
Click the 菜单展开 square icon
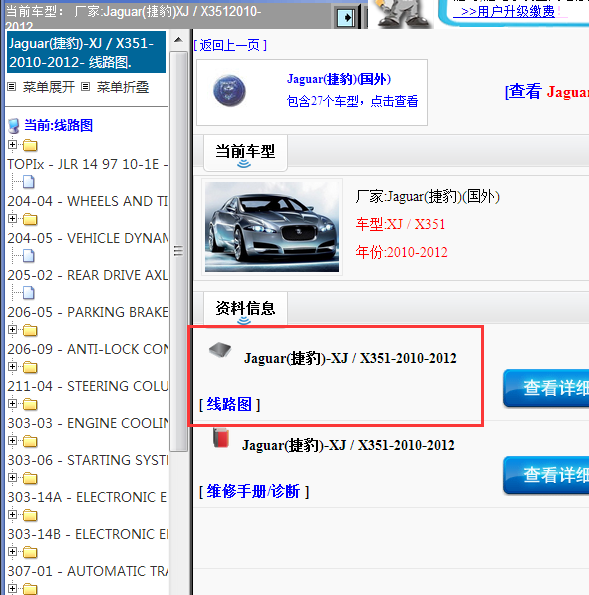12,87
